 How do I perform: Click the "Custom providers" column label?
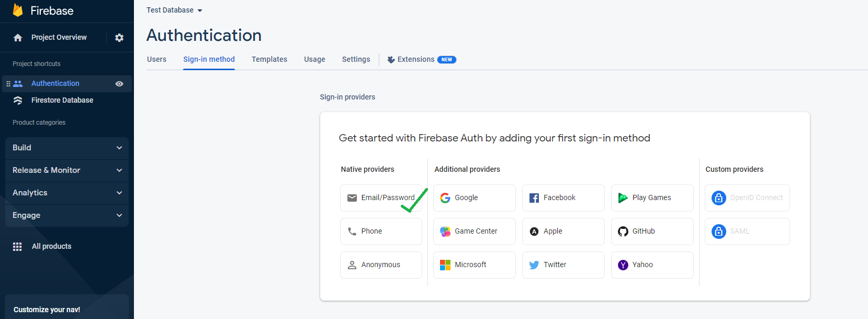(735, 169)
